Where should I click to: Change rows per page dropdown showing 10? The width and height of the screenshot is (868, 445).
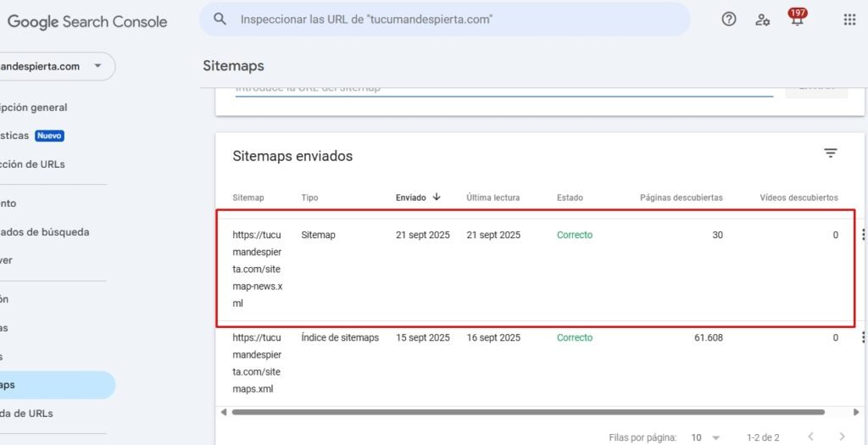[x=704, y=438]
